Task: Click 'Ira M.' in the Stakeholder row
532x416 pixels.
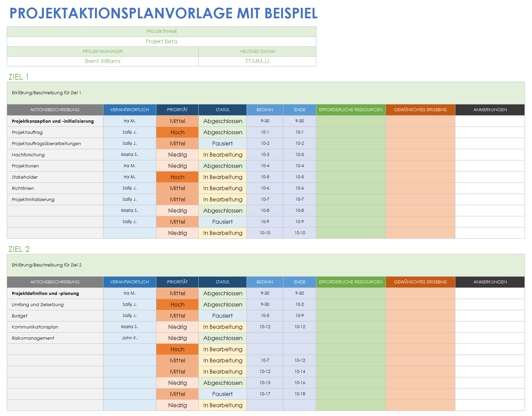Action: tap(130, 177)
